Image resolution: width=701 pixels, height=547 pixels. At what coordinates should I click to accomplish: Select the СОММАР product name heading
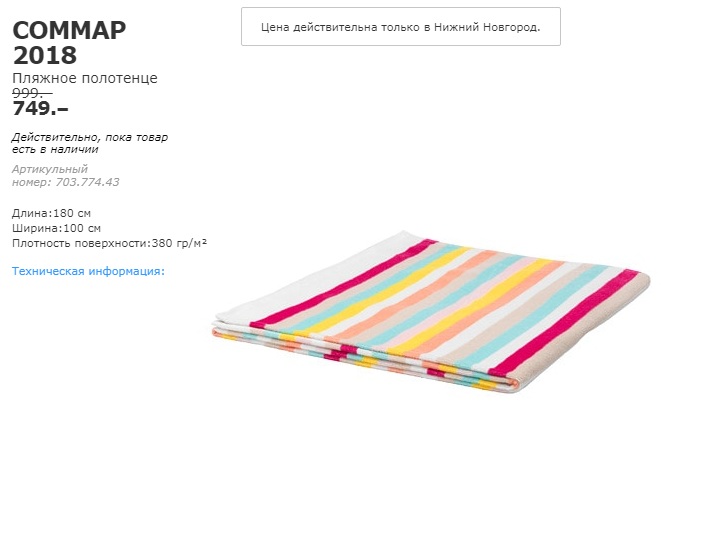pos(69,31)
